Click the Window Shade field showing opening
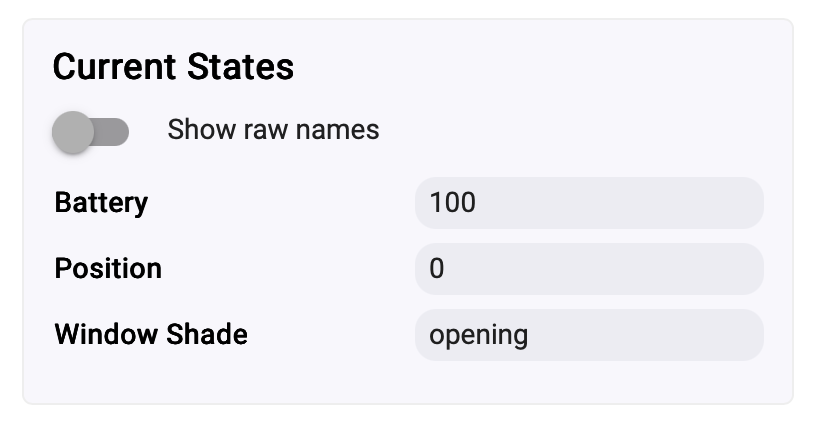The height and width of the screenshot is (426, 824). 588,334
